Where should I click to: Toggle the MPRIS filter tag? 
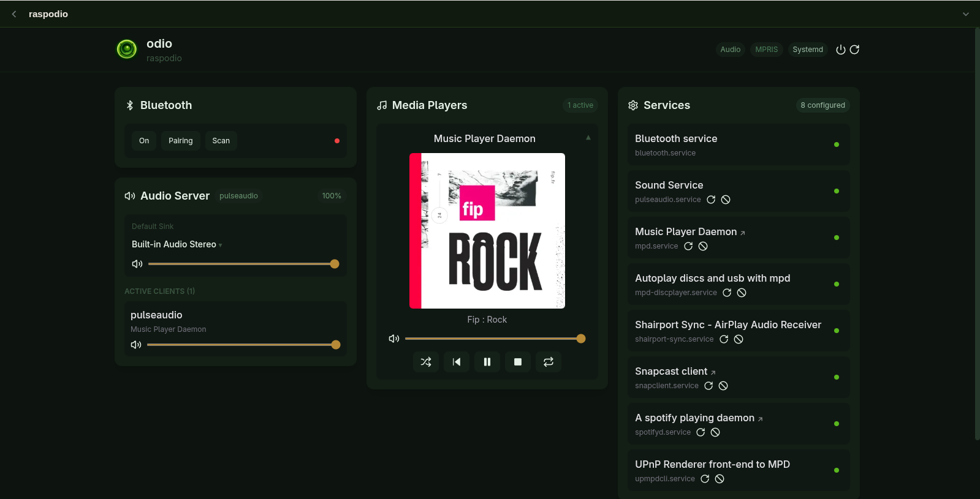[766, 50]
